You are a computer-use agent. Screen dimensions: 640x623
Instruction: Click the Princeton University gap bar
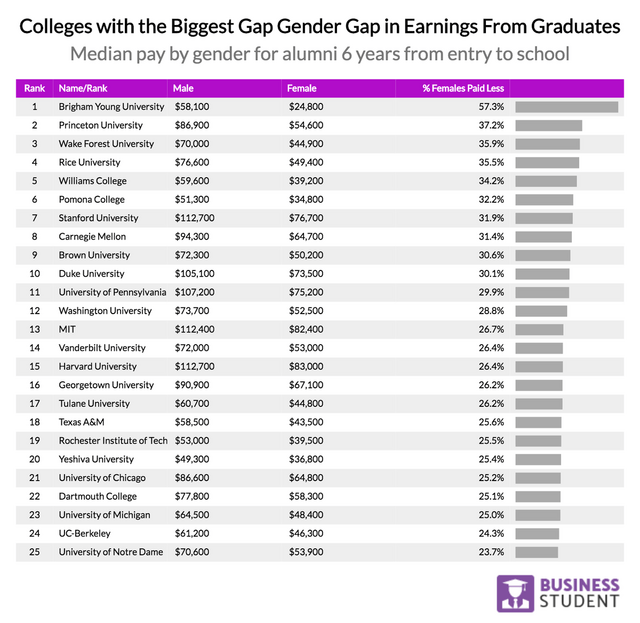click(548, 125)
